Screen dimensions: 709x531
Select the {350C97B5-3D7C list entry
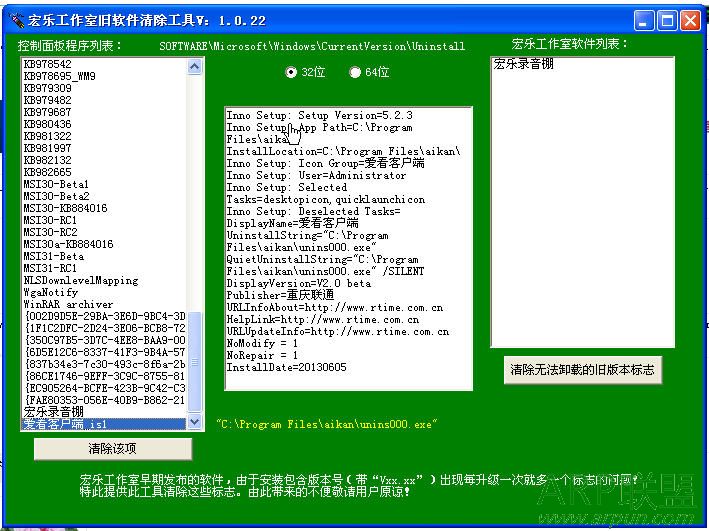point(104,340)
